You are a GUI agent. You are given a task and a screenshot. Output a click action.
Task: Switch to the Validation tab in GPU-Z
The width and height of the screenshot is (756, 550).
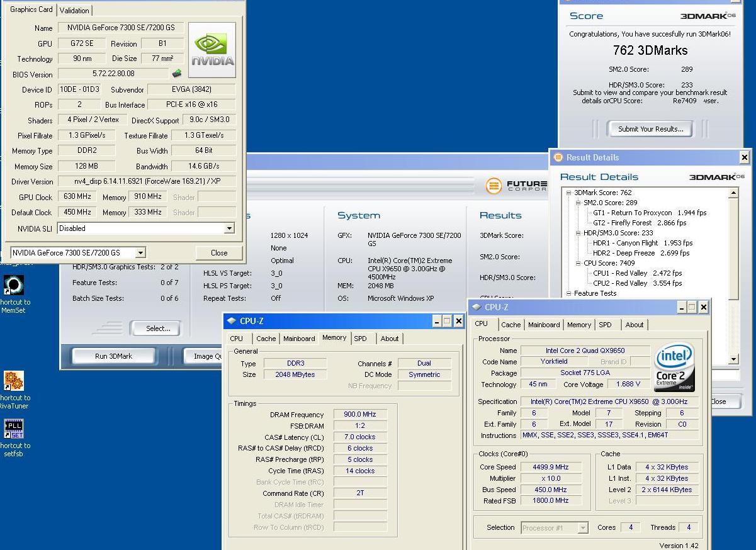[x=75, y=10]
